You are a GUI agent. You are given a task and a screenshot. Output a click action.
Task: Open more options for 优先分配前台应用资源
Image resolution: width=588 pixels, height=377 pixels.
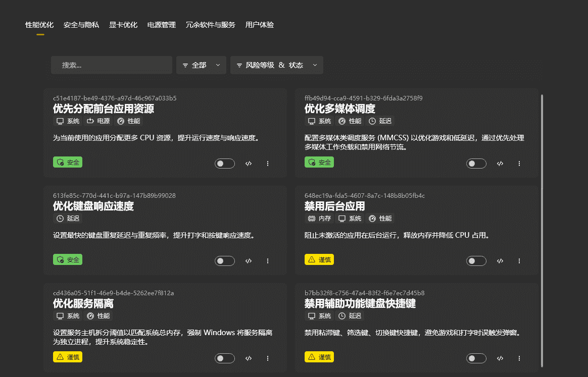tap(268, 164)
